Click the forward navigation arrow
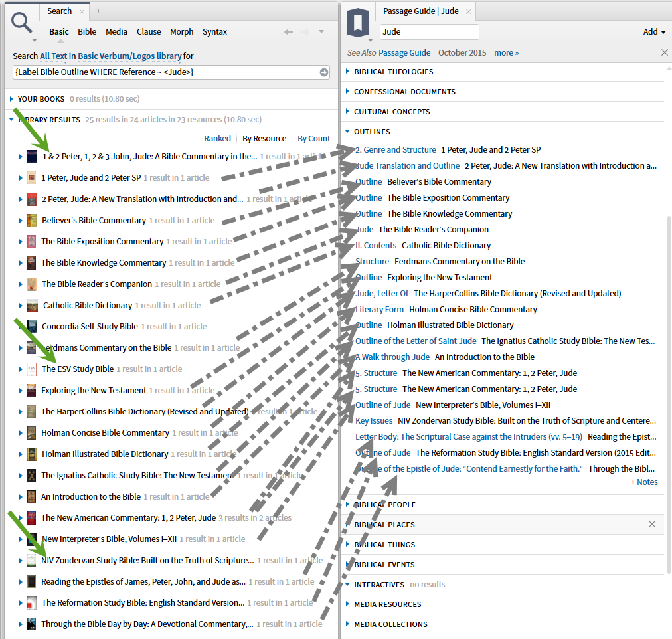672x639 pixels. [x=305, y=31]
